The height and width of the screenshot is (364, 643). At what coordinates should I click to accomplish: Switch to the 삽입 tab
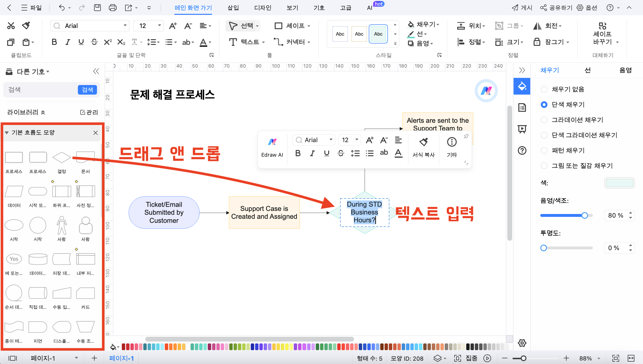(x=233, y=8)
